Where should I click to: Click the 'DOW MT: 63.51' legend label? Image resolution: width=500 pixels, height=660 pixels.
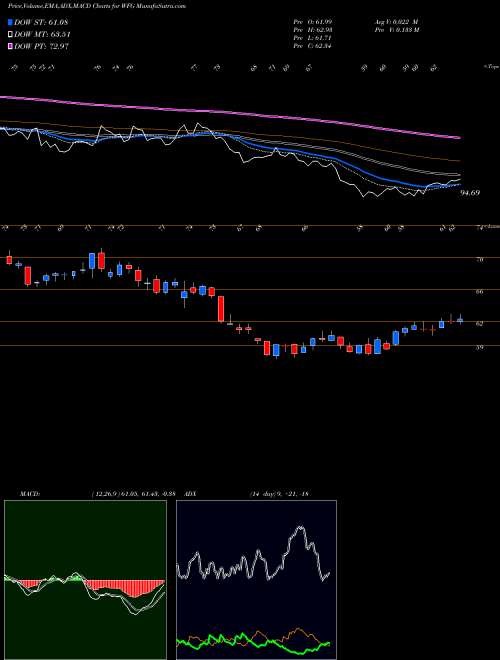pyautogui.click(x=42, y=35)
